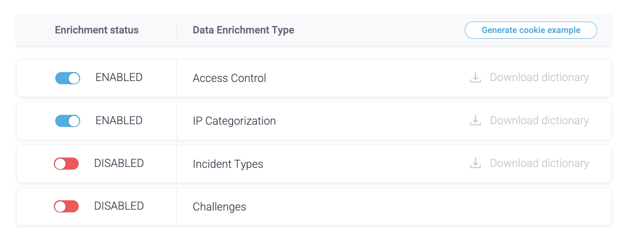Disable the Access Control enrichment toggle
The image size is (644, 244).
tap(67, 78)
